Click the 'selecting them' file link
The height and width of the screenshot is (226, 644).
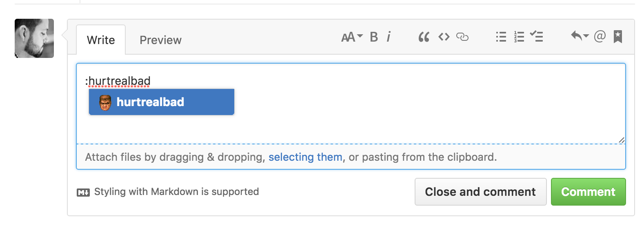click(305, 157)
